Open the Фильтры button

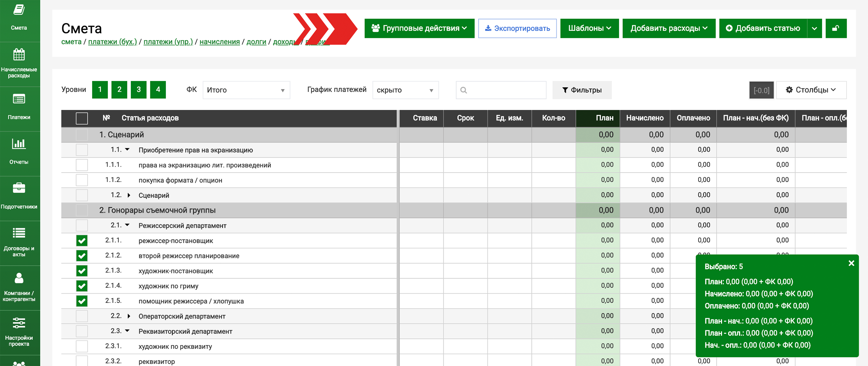pyautogui.click(x=582, y=90)
